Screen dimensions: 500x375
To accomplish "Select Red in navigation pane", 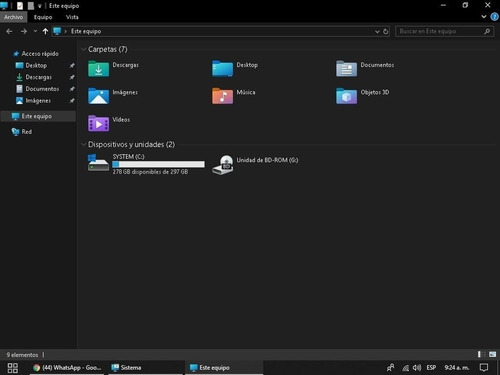I will [26, 132].
